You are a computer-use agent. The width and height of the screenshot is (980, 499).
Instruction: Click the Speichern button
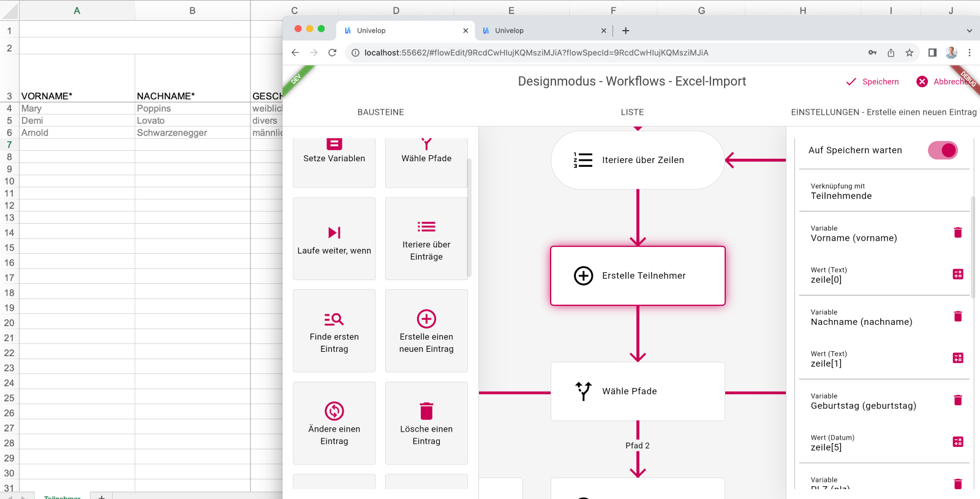pos(872,82)
